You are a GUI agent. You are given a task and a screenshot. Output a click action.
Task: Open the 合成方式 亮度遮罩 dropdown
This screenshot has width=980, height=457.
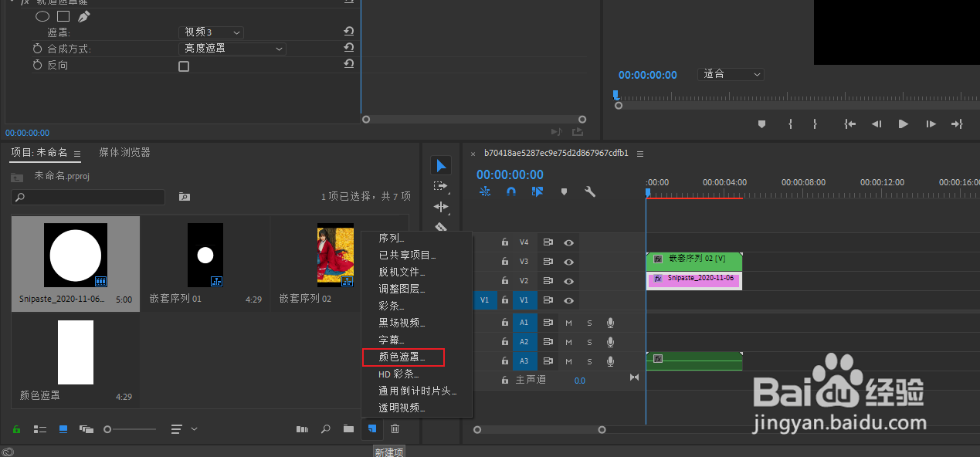pos(232,49)
